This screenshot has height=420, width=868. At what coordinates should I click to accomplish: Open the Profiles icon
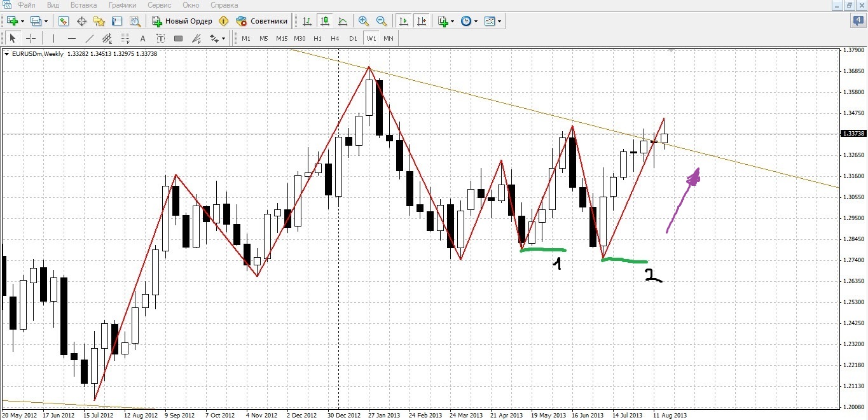36,21
